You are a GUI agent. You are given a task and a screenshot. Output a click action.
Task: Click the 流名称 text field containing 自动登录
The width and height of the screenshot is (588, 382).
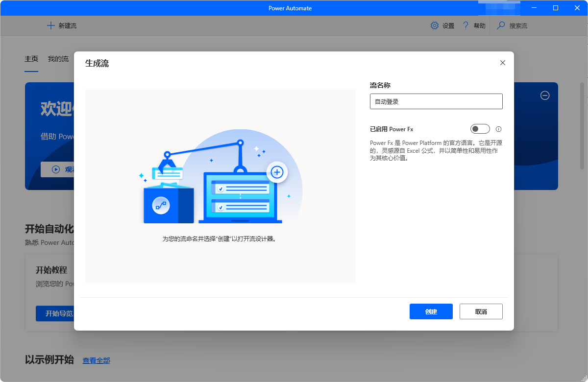coord(436,101)
